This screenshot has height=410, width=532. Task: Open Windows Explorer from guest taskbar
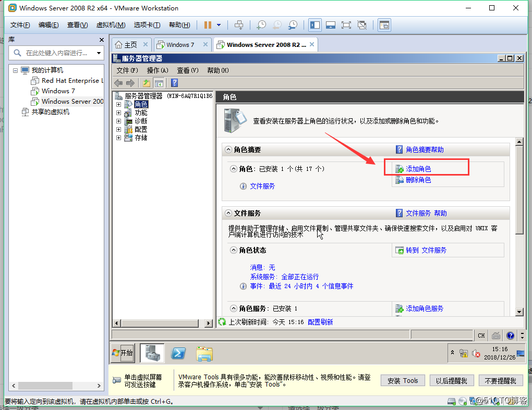(x=204, y=354)
